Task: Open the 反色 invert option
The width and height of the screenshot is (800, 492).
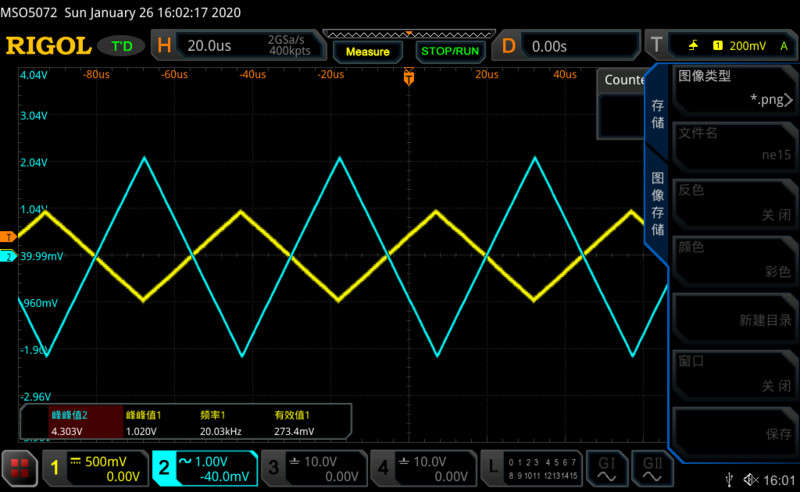Action: click(x=735, y=202)
